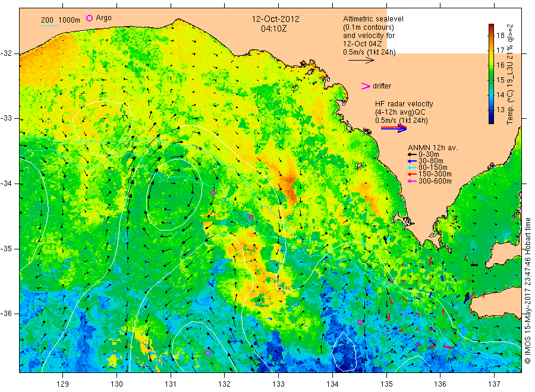Viewport: 535px width, 392px height.
Task: Click the 'ANMN 12h av.' heading
Action: 433,148
